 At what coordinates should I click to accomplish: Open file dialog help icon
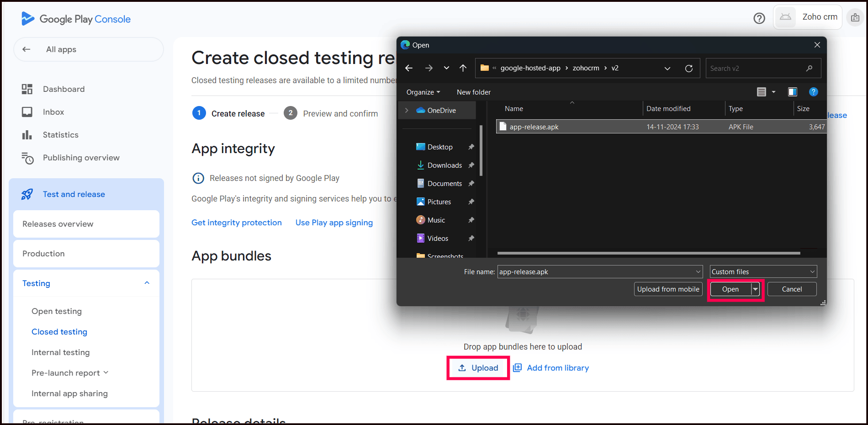click(x=814, y=92)
